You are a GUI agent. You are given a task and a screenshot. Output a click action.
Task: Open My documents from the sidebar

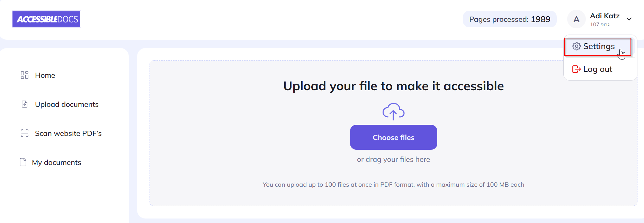click(56, 162)
